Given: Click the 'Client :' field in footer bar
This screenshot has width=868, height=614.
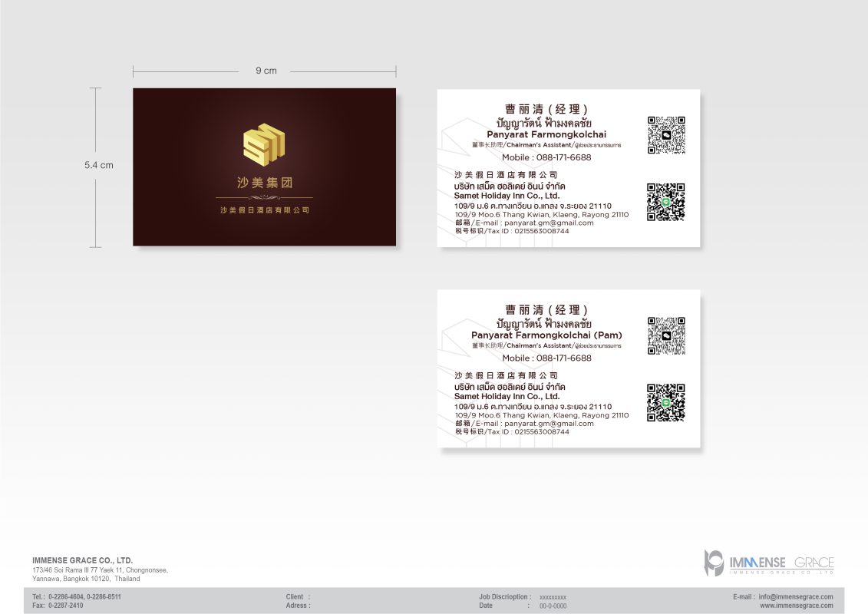Looking at the screenshot, I should [x=298, y=597].
